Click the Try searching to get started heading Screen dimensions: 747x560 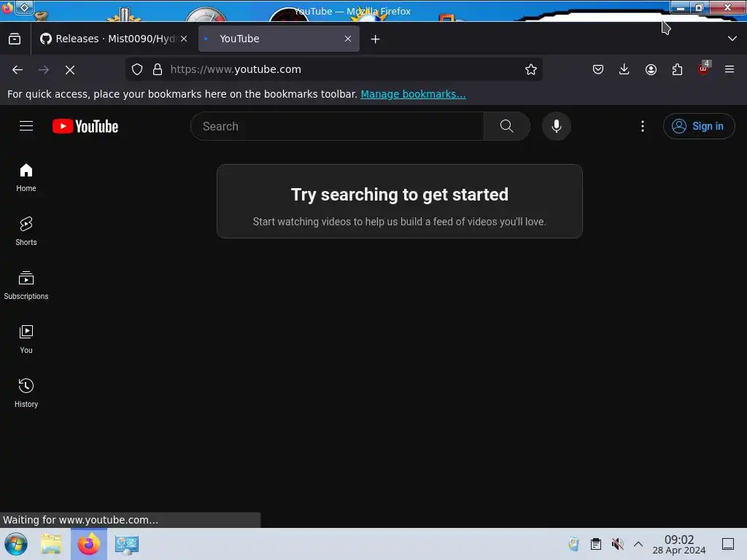(399, 194)
